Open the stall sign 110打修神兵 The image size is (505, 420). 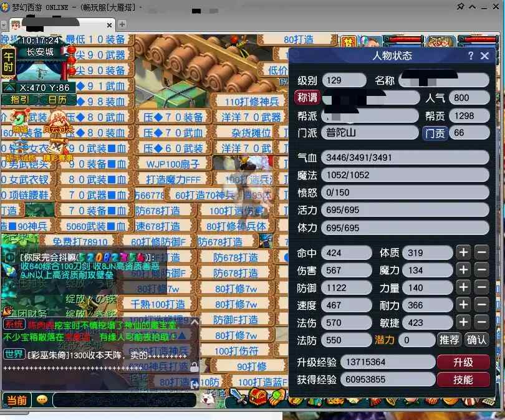[251, 102]
